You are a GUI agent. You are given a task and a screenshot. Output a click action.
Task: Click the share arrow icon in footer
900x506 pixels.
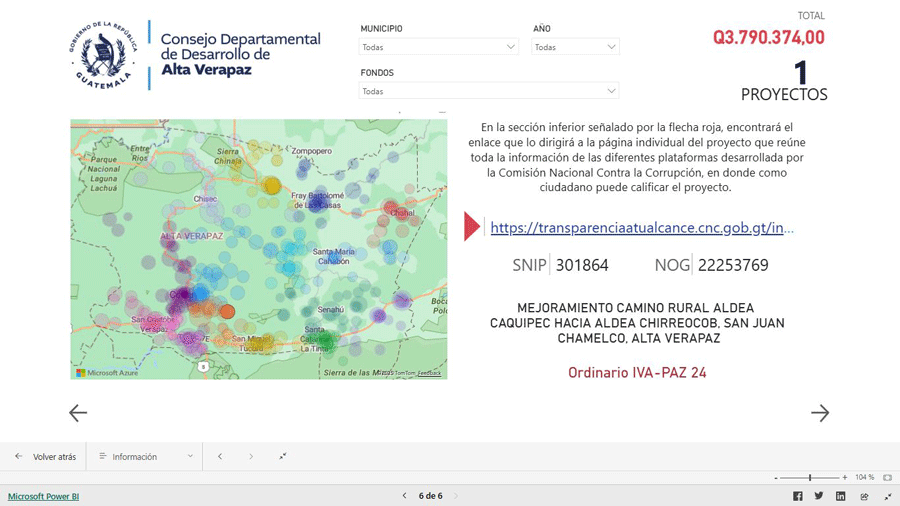pyautogui.click(x=864, y=496)
